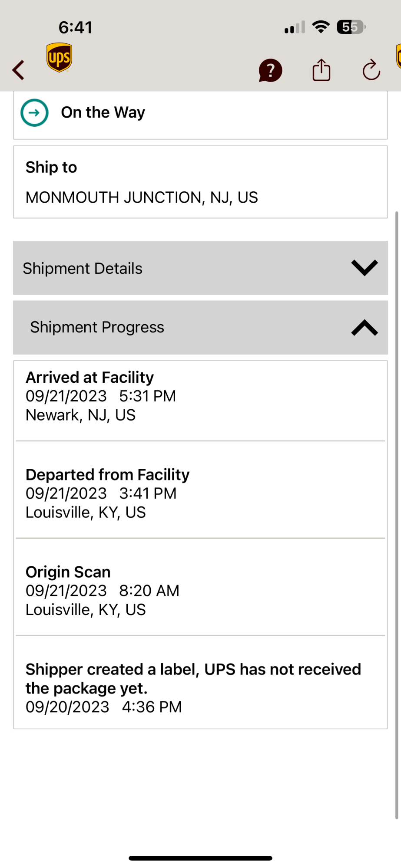Screen dimensions: 401x868
Task: Tap the Departed from Facility entry
Action: [x=200, y=493]
